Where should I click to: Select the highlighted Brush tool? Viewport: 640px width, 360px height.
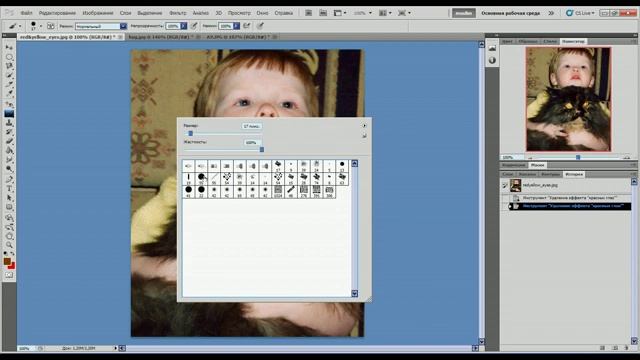9,113
